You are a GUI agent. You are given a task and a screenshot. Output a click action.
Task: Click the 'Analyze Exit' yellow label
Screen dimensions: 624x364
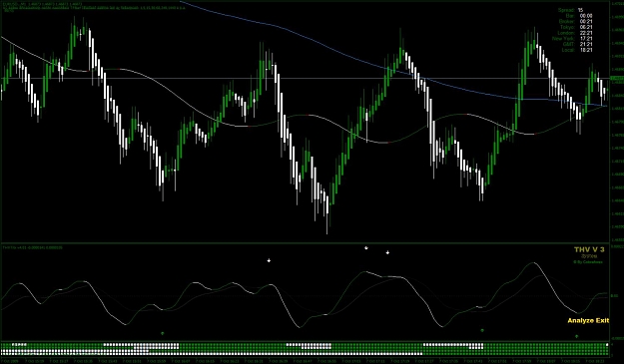[x=588, y=321]
